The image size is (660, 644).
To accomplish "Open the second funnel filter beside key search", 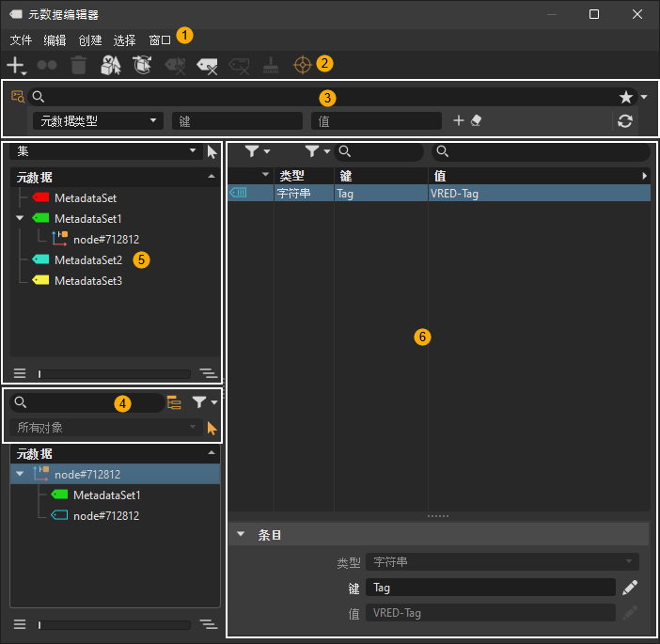I will tap(318, 150).
